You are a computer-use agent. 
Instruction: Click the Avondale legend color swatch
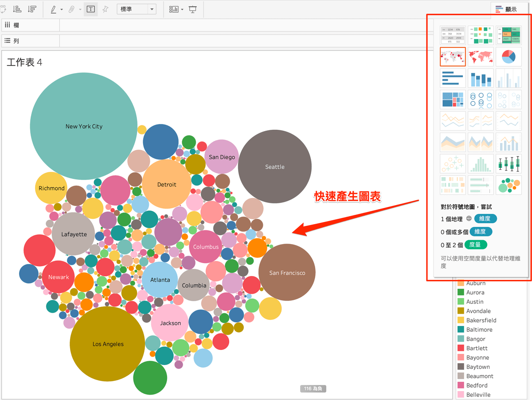(461, 311)
